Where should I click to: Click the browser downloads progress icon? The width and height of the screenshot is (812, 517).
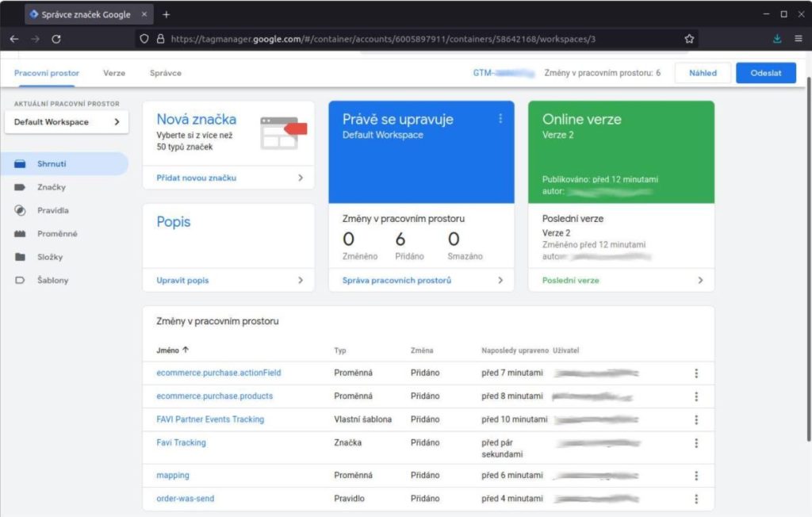(x=776, y=37)
